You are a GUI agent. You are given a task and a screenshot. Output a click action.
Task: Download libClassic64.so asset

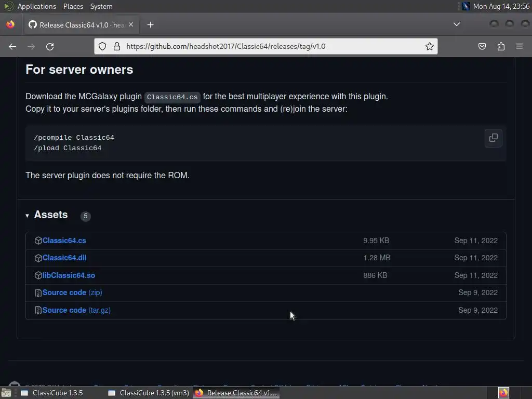pyautogui.click(x=69, y=275)
